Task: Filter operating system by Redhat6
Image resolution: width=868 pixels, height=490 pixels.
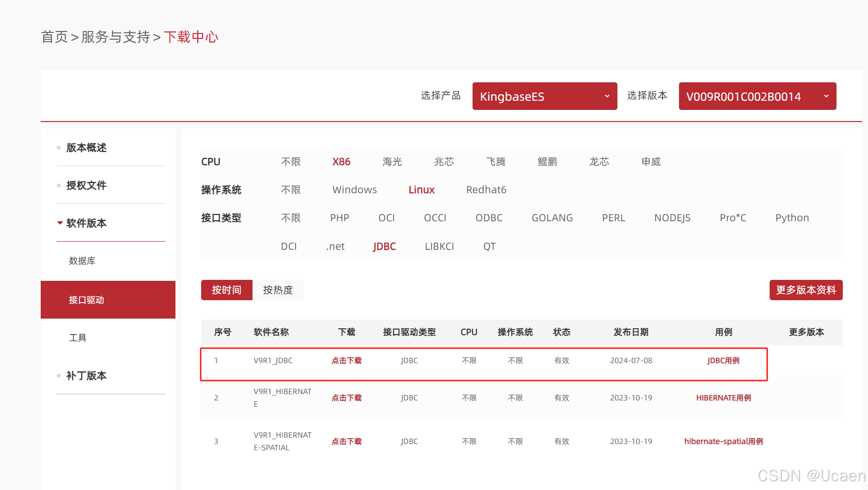Action: click(x=486, y=190)
